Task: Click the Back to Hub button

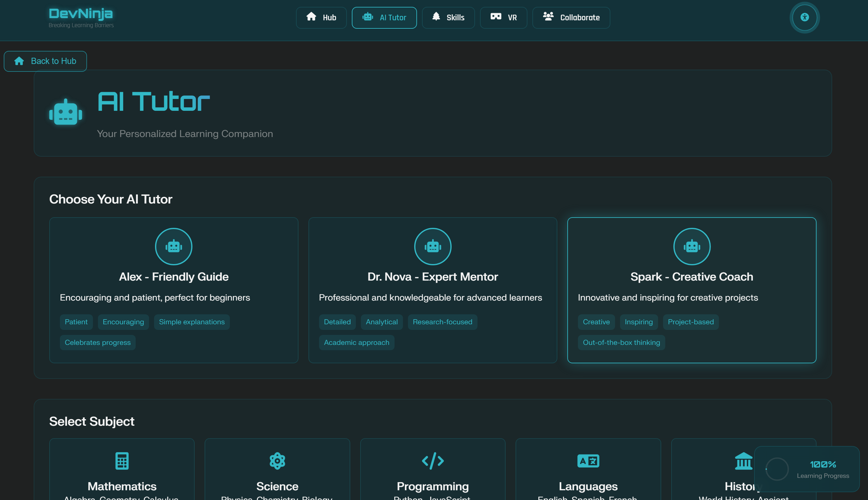Action: [x=45, y=61]
